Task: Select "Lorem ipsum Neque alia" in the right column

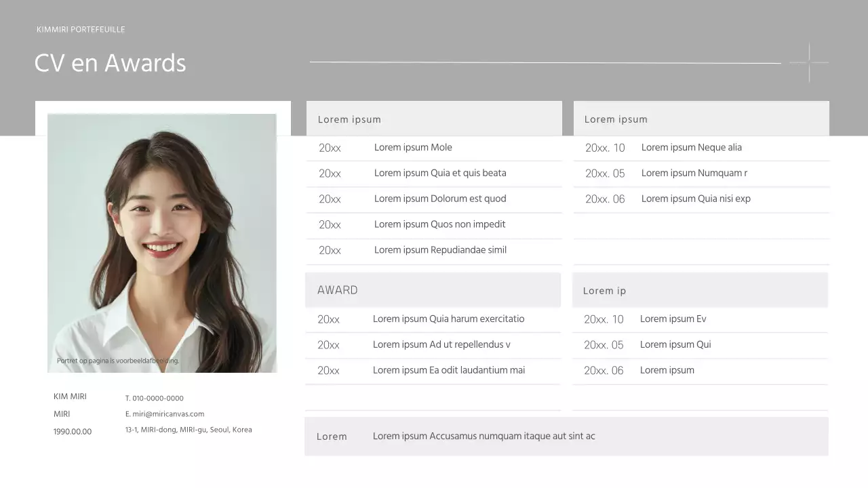Action: pyautogui.click(x=692, y=147)
